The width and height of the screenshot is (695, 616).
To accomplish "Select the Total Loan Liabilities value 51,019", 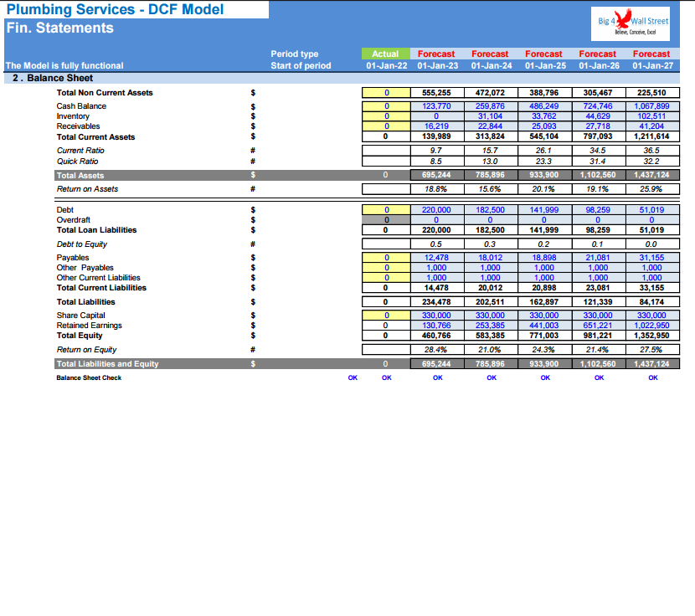I will click(652, 230).
